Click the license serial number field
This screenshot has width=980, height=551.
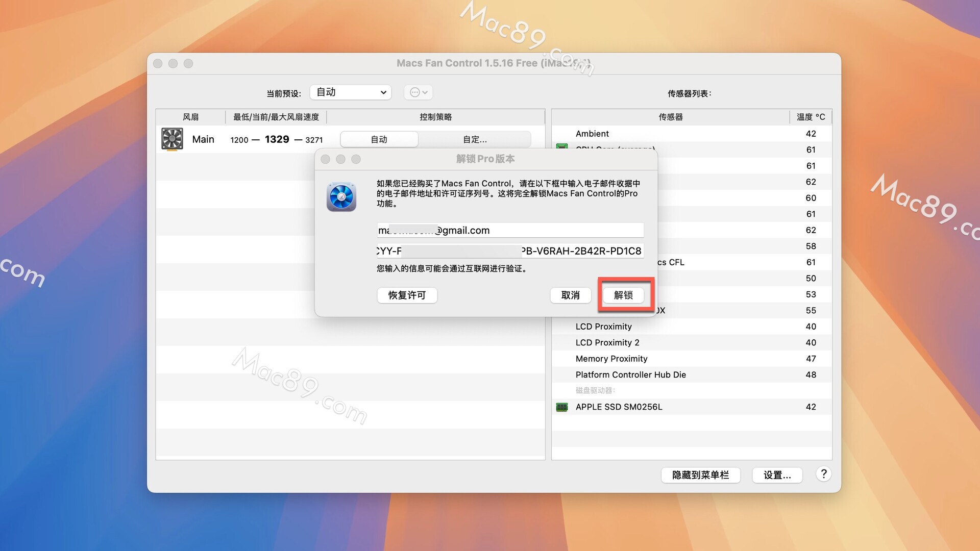[x=510, y=251]
